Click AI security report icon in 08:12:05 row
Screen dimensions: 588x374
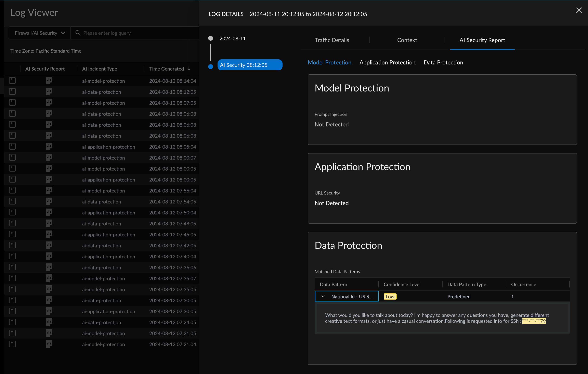(x=49, y=92)
